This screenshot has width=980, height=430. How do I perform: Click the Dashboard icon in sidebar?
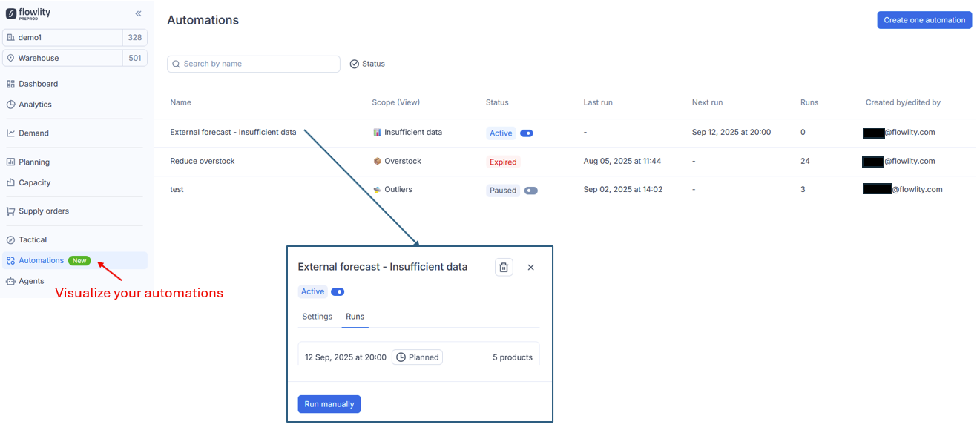point(11,85)
